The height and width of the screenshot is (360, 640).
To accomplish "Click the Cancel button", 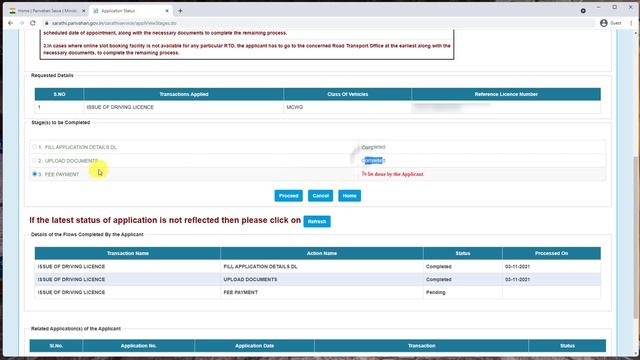I will tap(320, 196).
